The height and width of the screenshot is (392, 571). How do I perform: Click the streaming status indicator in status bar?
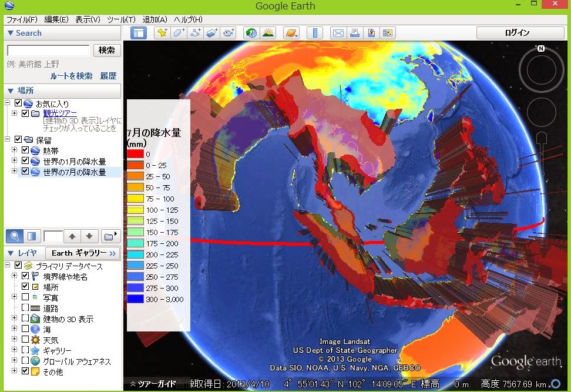click(556, 384)
